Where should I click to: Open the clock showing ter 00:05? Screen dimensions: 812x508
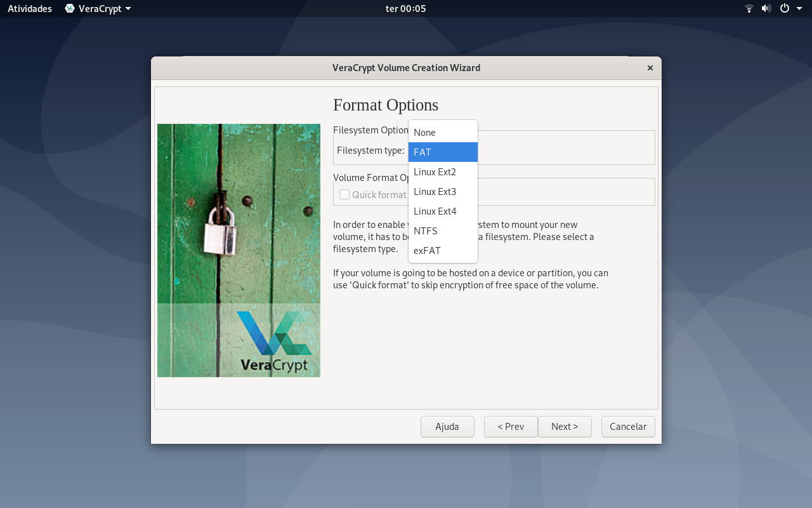(x=406, y=9)
